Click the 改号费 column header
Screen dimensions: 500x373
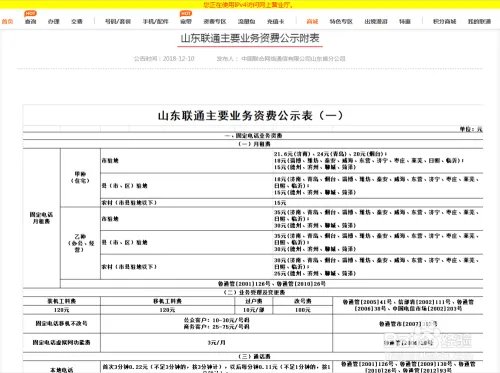pyautogui.click(x=303, y=301)
